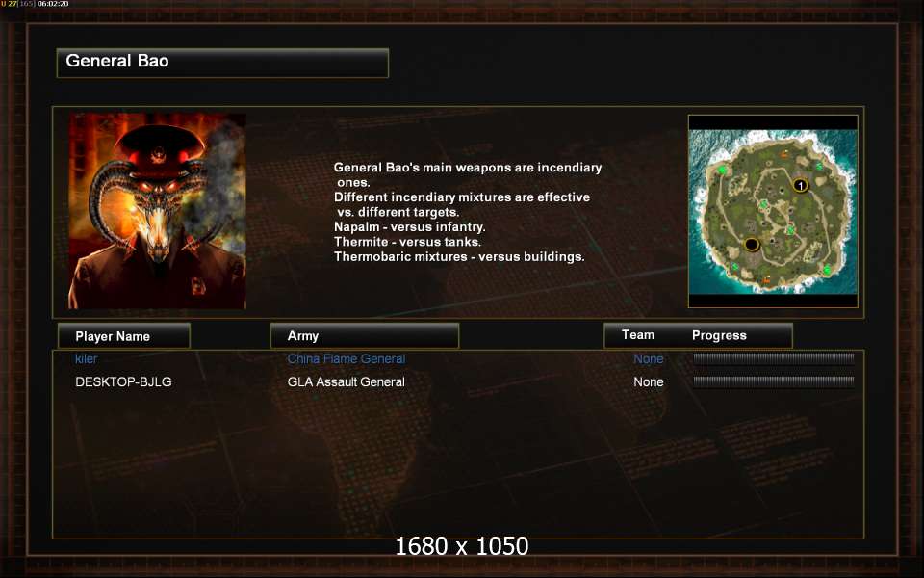
Task: Click the island minimap preview
Action: pos(773,211)
